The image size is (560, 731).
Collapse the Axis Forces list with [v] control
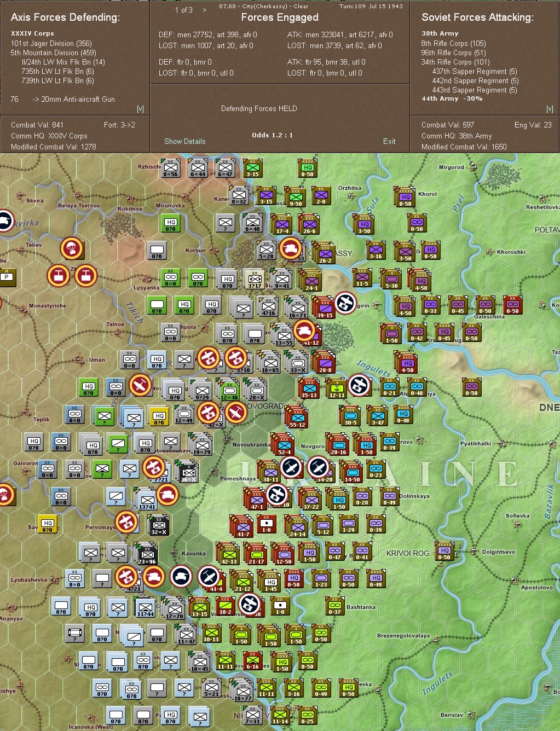[x=141, y=108]
